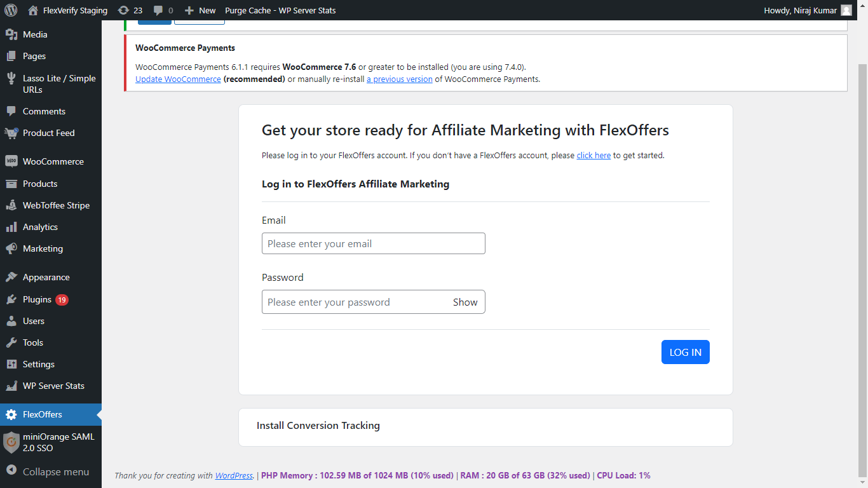Click the Update WooCommerce link
The height and width of the screenshot is (488, 868).
point(178,79)
